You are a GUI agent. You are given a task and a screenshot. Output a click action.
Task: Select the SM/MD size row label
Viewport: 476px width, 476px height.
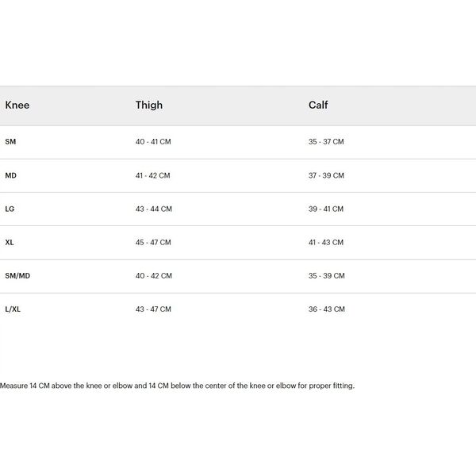(x=17, y=275)
